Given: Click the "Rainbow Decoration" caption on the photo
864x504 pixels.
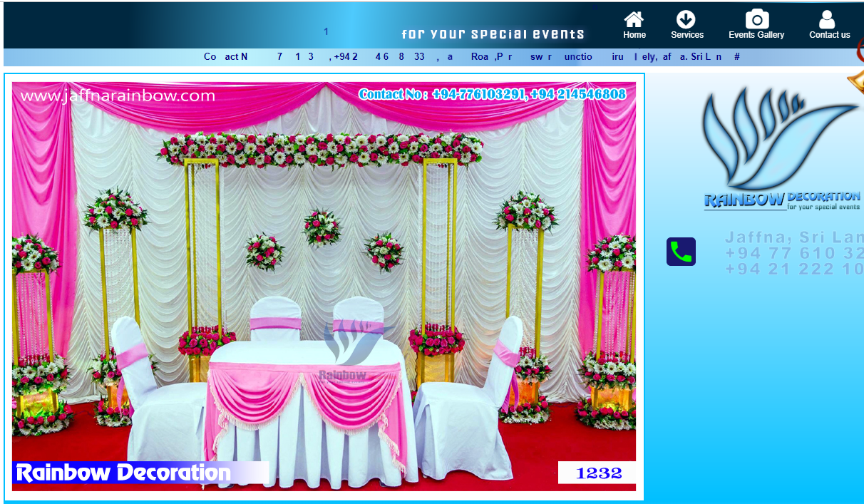Looking at the screenshot, I should coord(123,473).
